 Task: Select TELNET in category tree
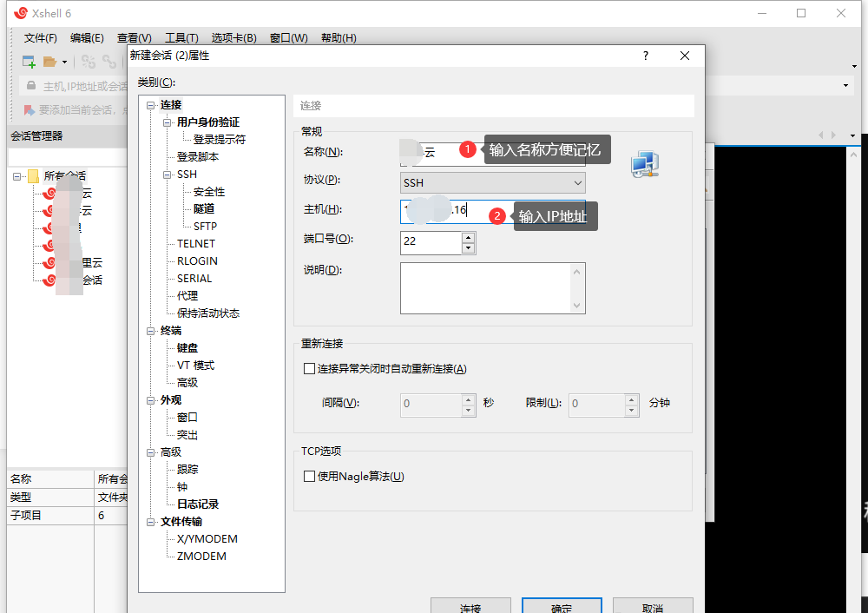[196, 244]
